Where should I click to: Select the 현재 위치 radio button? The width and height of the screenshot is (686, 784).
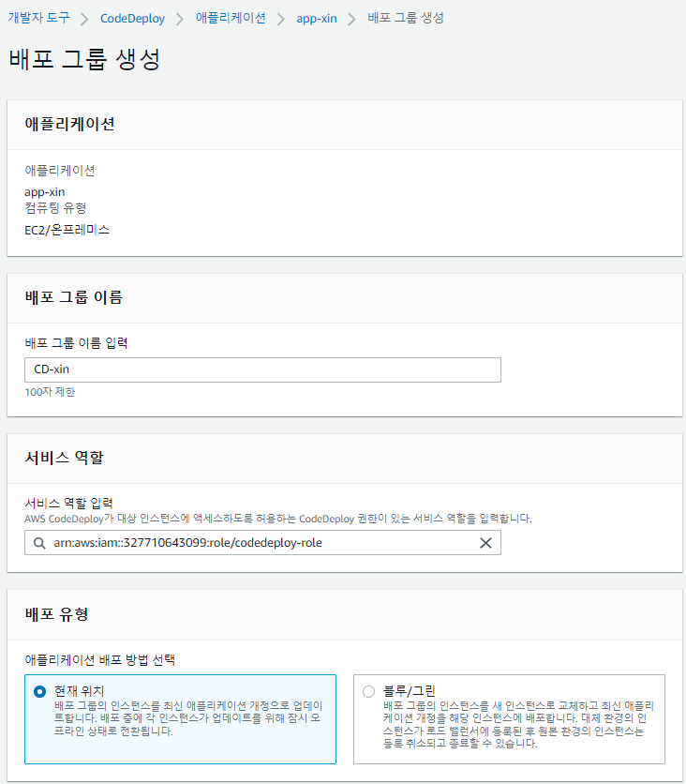(39, 691)
